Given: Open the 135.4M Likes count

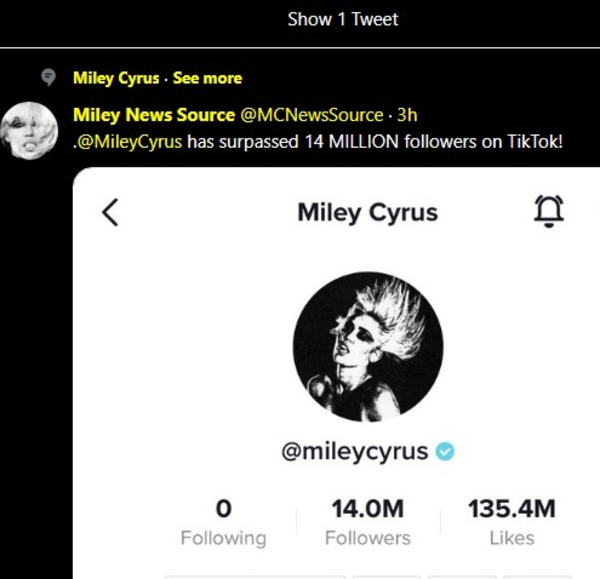Looking at the screenshot, I should coord(511,509).
